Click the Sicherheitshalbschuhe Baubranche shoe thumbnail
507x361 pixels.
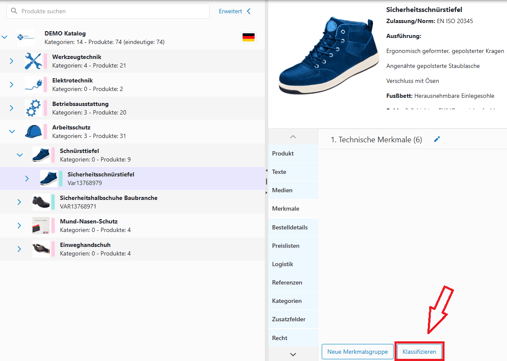pyautogui.click(x=41, y=202)
